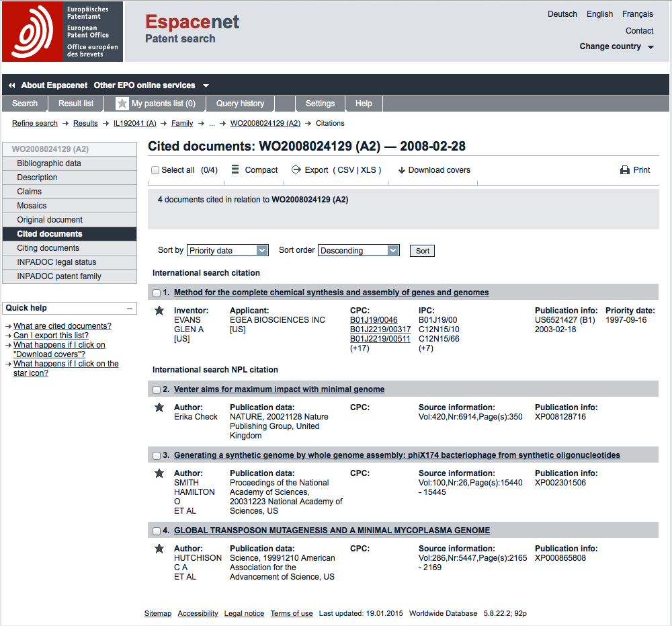Check result 1 Method for complete chemical synthesis
The width and height of the screenshot is (672, 626).
[157, 293]
